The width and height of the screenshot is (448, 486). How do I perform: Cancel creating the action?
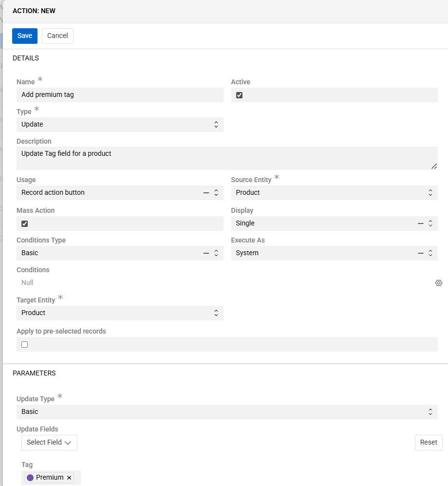(x=57, y=36)
